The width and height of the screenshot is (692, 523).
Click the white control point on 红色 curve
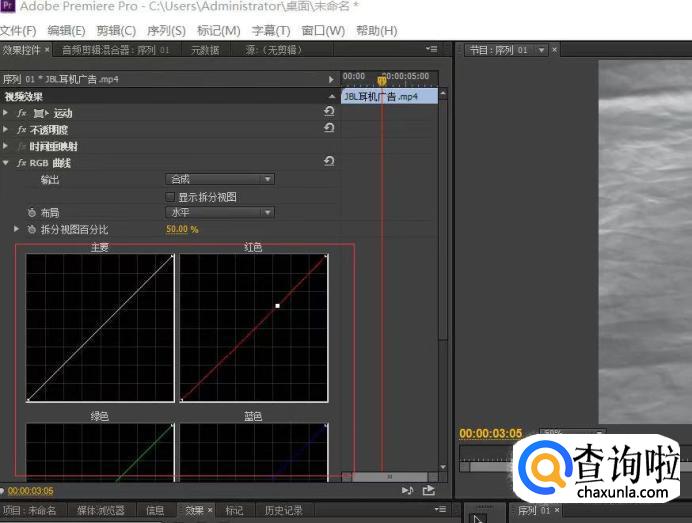[x=277, y=306]
